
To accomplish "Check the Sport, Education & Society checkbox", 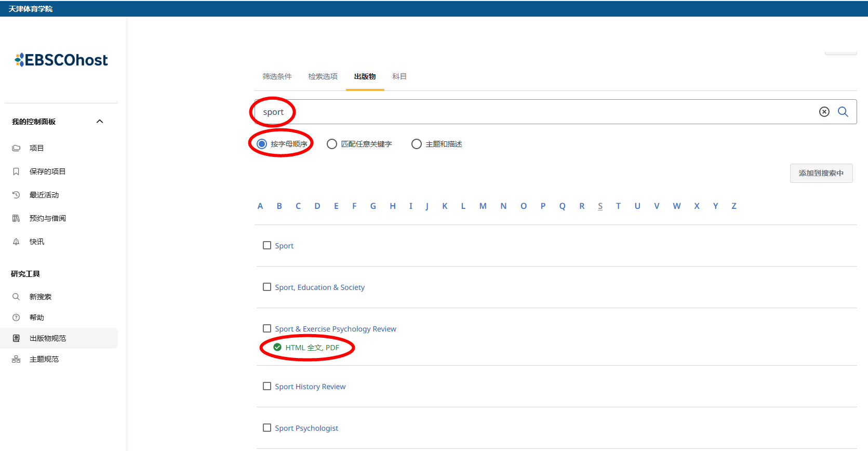I will click(x=267, y=287).
